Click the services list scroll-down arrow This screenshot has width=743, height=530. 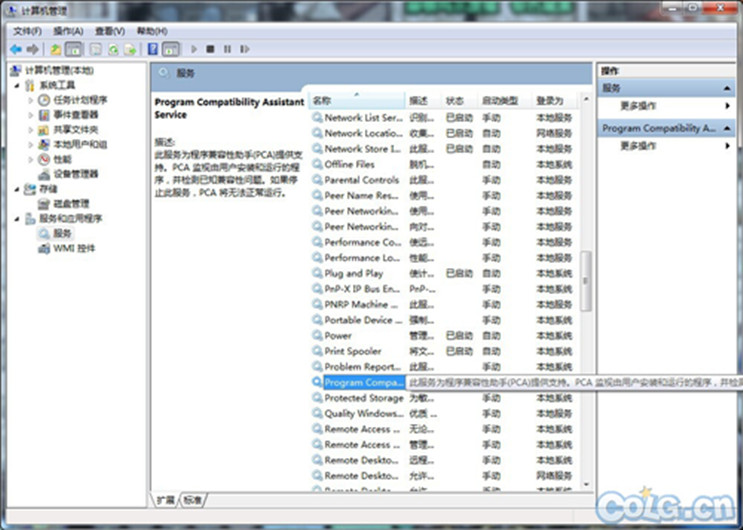(x=586, y=484)
